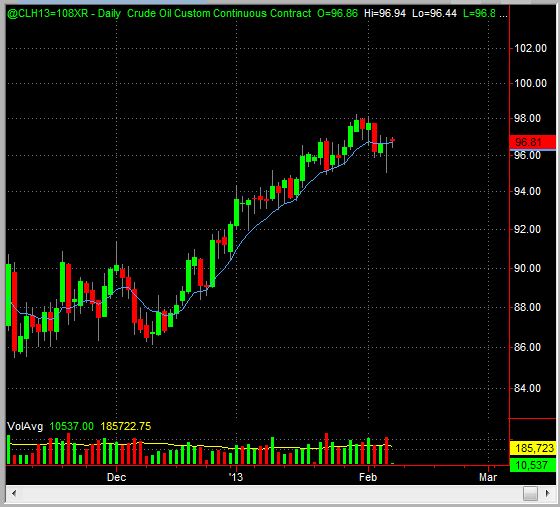Click the VolAvg indicator label
Image resolution: width=560 pixels, height=507 pixels.
[25, 426]
